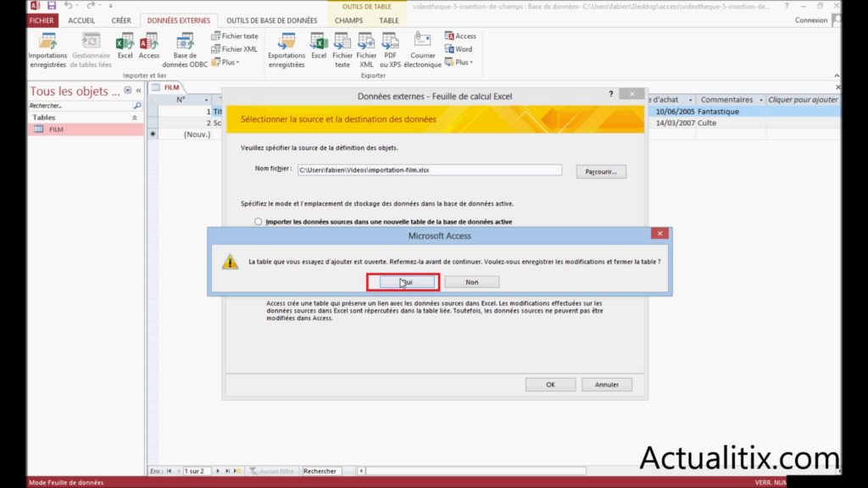
Task: Export to Word
Action: point(459,49)
